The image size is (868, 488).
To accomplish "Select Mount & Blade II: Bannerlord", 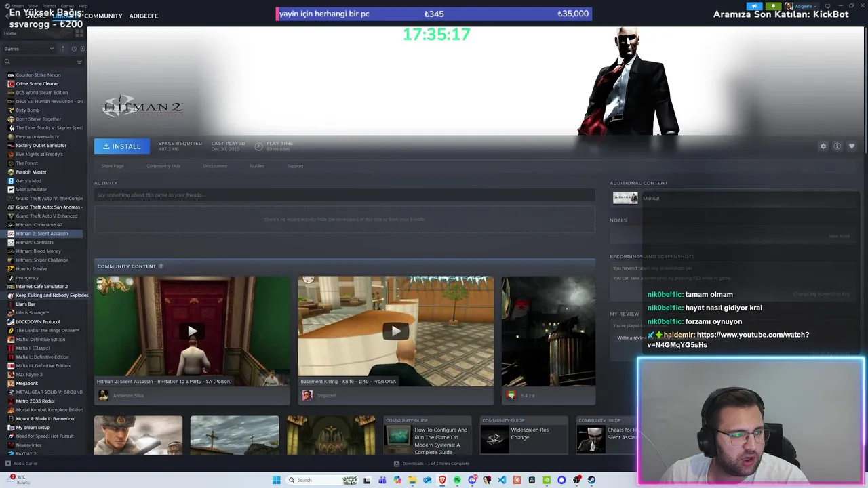I will (45, 419).
